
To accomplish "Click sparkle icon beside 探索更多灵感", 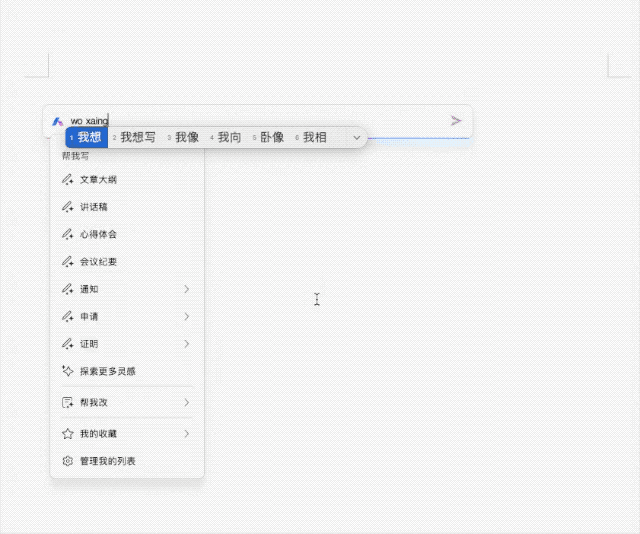I will (67, 371).
